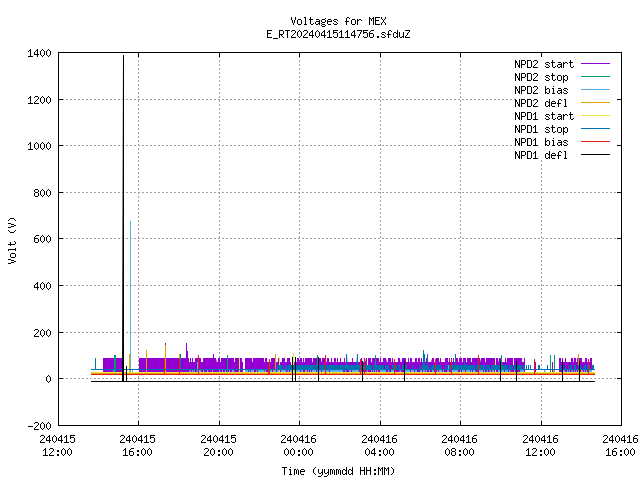Click the 'NPD2 defl' legend label
640x480 pixels.
tap(541, 103)
